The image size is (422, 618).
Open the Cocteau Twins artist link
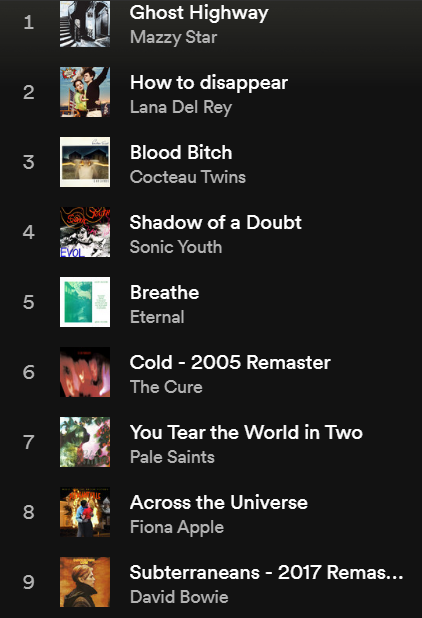[188, 177]
